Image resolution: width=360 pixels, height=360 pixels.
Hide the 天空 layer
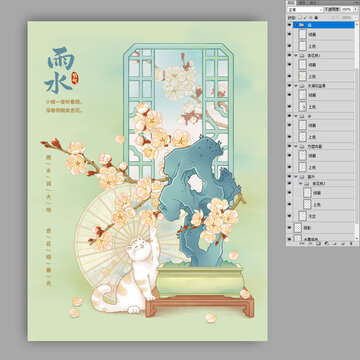tap(289, 216)
